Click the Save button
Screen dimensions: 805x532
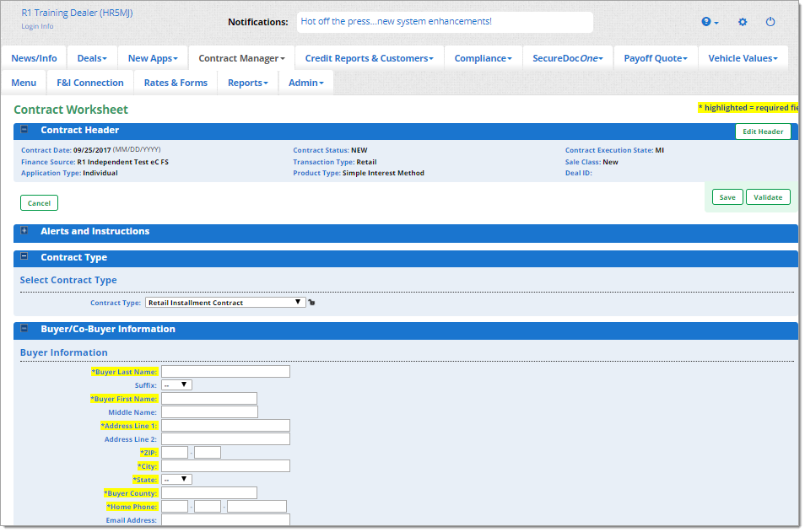pyautogui.click(x=727, y=197)
